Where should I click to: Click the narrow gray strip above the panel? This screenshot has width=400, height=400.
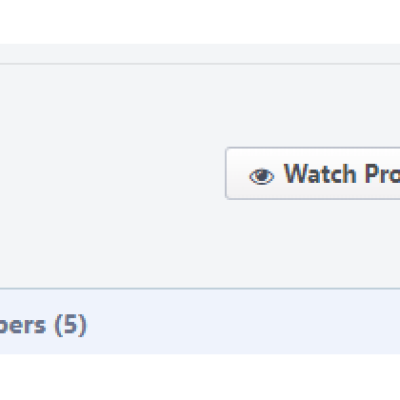pos(200,54)
